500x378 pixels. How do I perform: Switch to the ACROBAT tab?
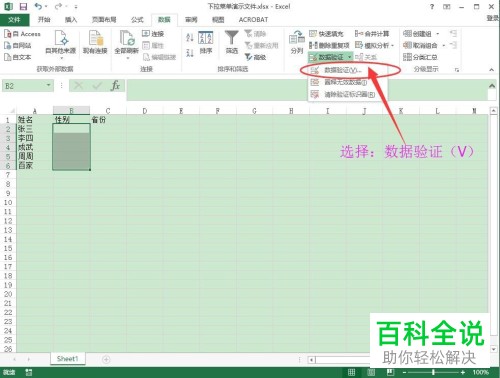253,20
